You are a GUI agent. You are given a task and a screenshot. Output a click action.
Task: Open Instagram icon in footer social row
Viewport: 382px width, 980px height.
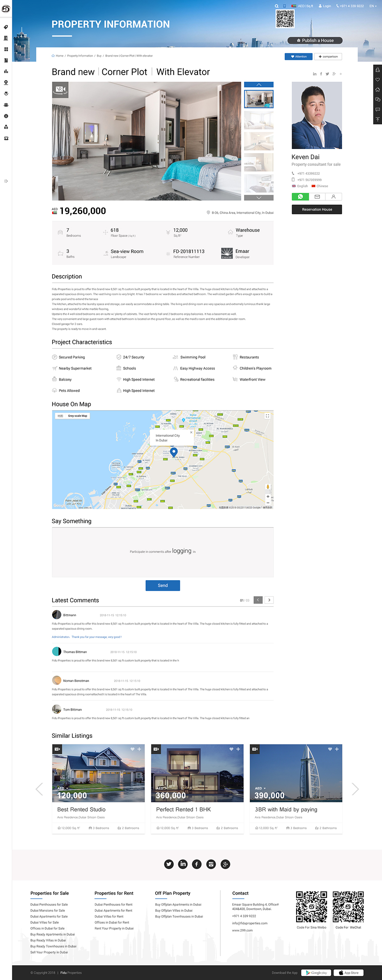(x=211, y=864)
